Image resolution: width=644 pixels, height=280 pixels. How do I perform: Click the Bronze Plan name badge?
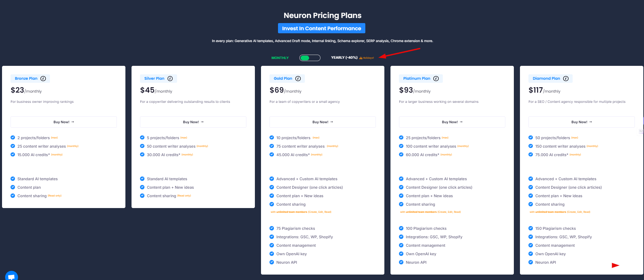(26, 79)
